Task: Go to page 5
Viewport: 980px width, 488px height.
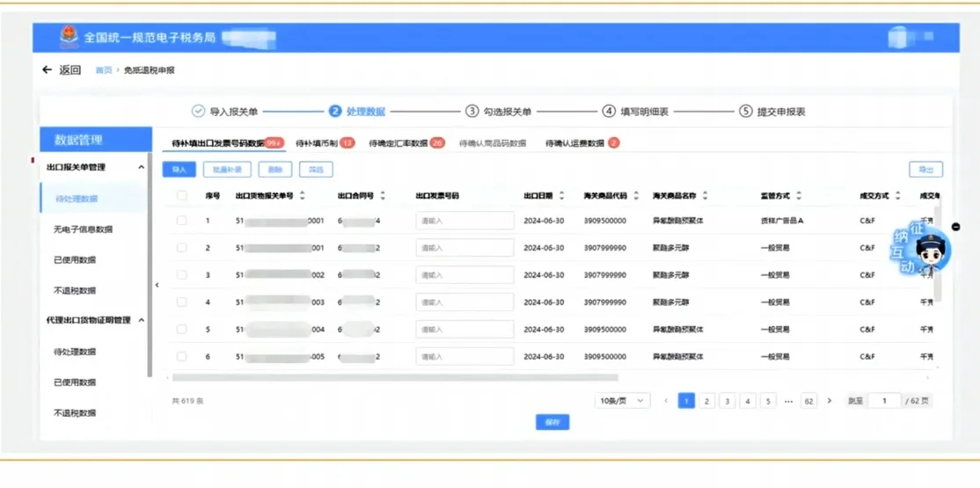Action: click(768, 401)
